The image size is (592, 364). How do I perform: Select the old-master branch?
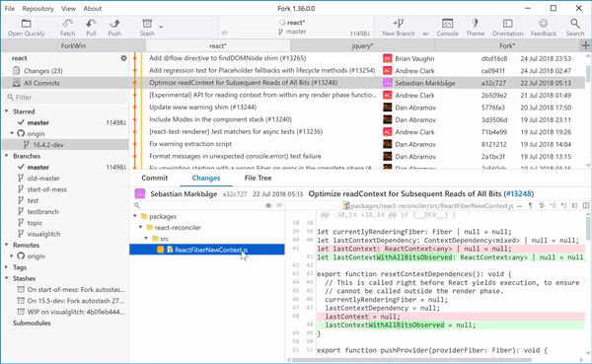tap(43, 179)
